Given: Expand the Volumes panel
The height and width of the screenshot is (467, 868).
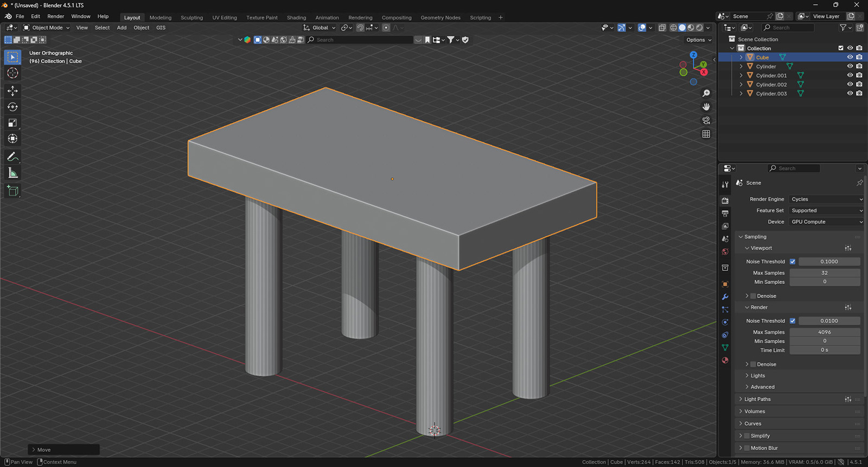Looking at the screenshot, I should (x=799, y=412).
